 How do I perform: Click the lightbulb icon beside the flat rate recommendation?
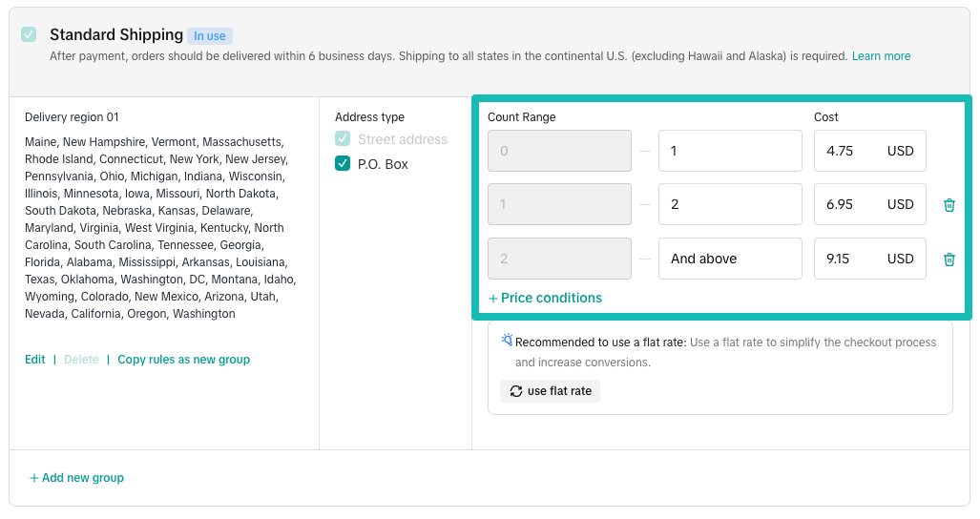[x=507, y=341]
